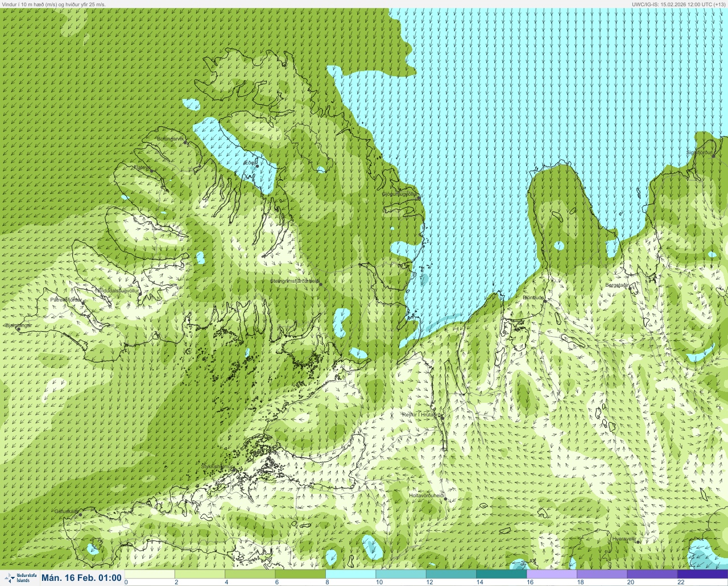Click the Patreksfjörður station label
This screenshot has width=728, height=586.
[x=66, y=299]
